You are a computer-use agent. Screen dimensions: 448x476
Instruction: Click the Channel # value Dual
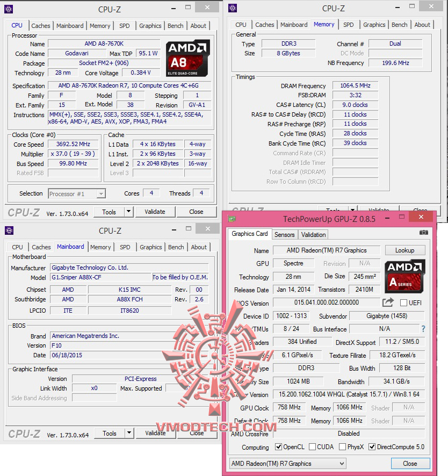coord(395,44)
